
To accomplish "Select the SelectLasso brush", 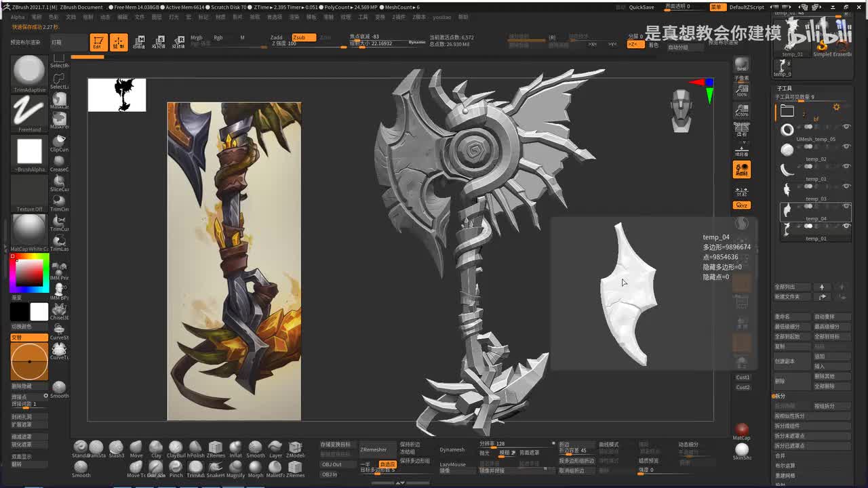I will point(59,81).
